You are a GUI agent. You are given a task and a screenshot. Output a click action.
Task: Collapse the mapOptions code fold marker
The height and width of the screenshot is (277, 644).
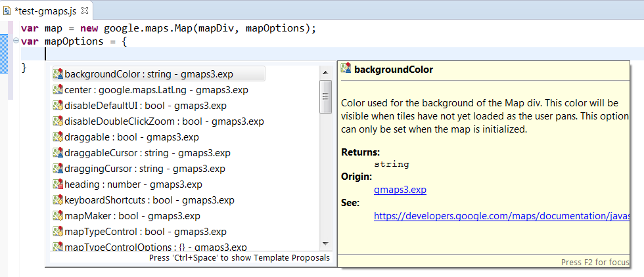[16, 40]
